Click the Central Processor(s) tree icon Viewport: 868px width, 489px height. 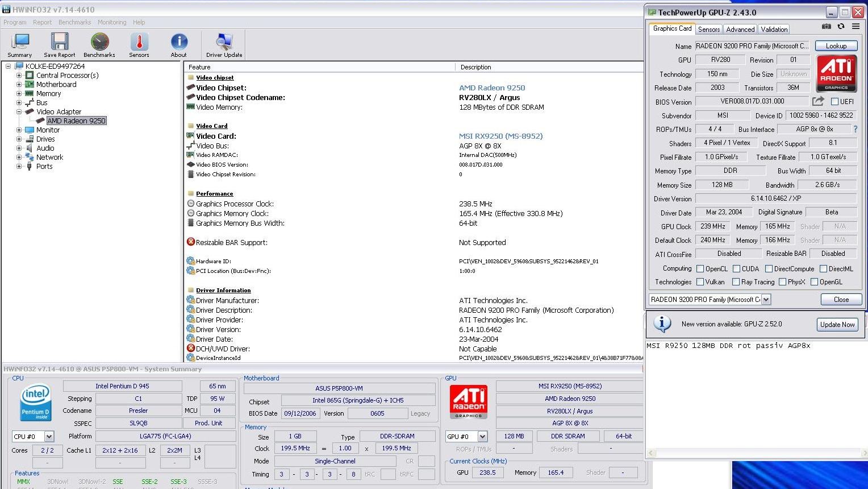click(30, 75)
